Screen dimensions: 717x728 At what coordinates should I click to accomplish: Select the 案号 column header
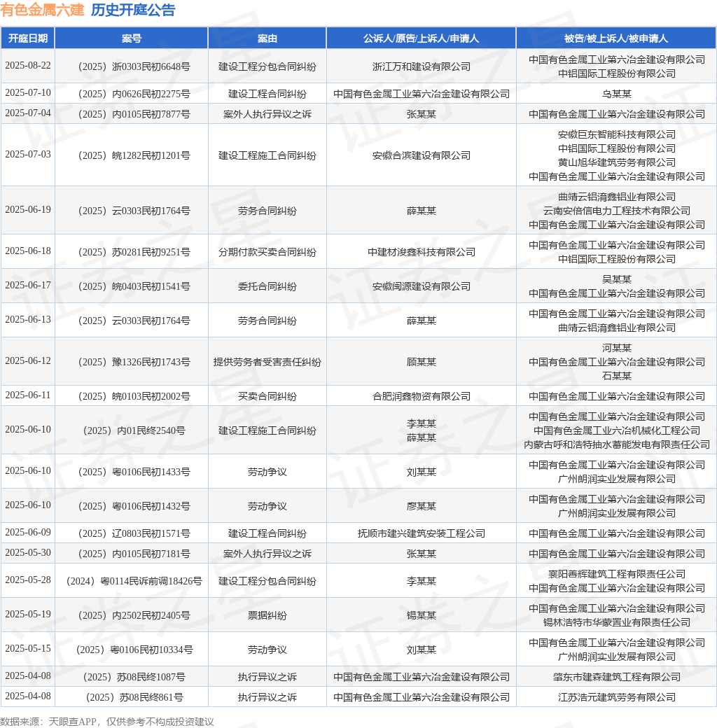(x=132, y=38)
